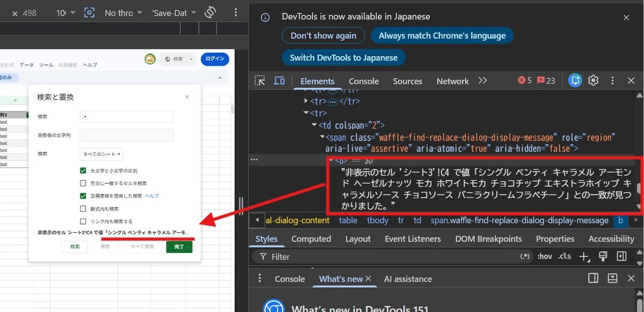Check リンク内も検索する checkbox

pyautogui.click(x=83, y=221)
